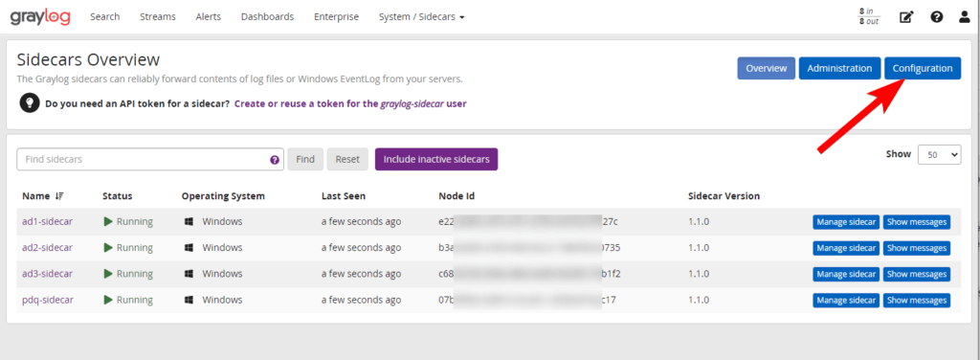Open the help question mark icon
Image resolution: width=980 pixels, height=360 pixels.
[936, 17]
